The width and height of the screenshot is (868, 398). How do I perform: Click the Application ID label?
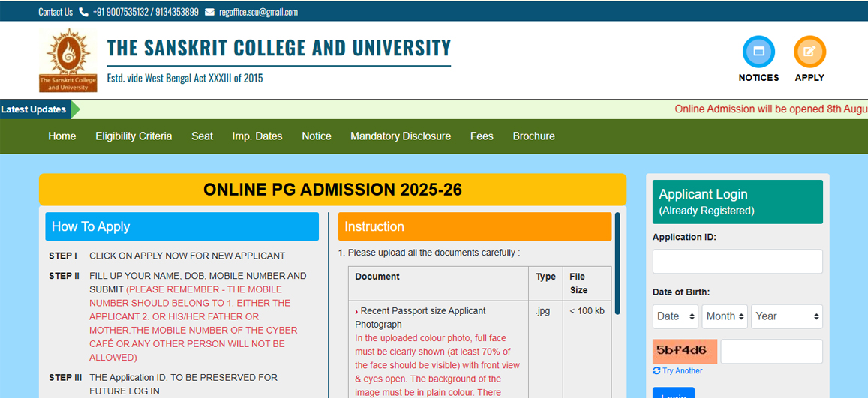pyautogui.click(x=684, y=237)
